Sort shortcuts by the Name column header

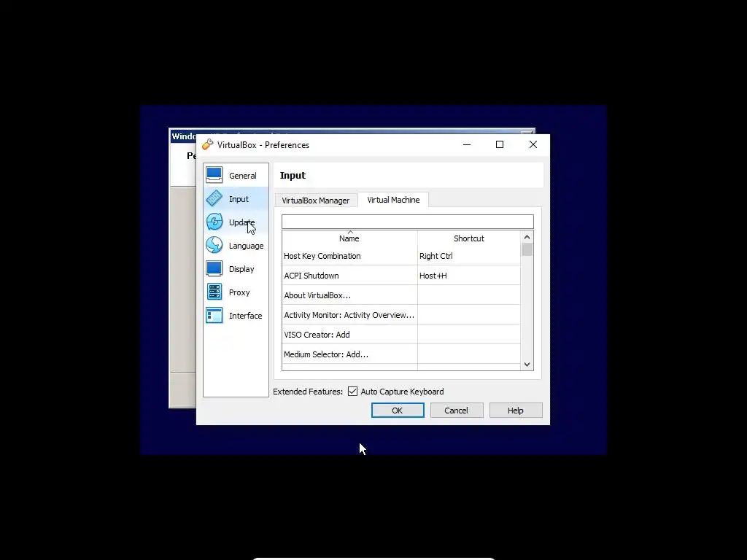coord(349,238)
